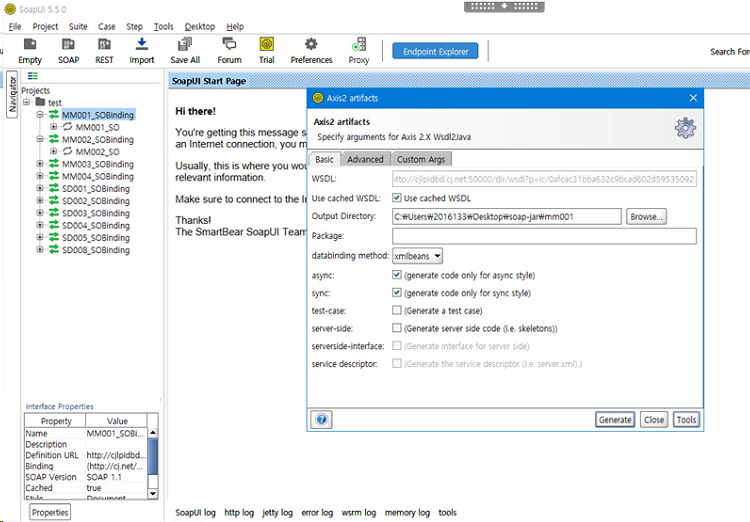Expand SD001_SOBinding tree node
The width and height of the screenshot is (750, 522).
40,188
